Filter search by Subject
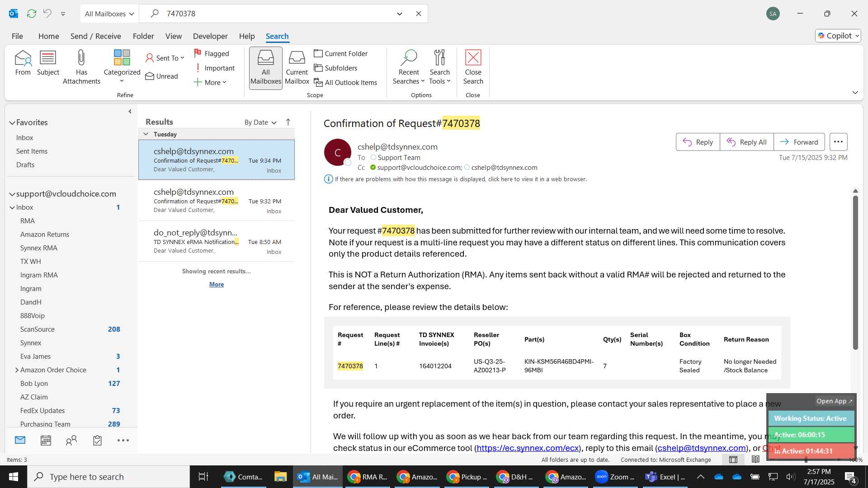This screenshot has width=868, height=488. click(x=48, y=63)
